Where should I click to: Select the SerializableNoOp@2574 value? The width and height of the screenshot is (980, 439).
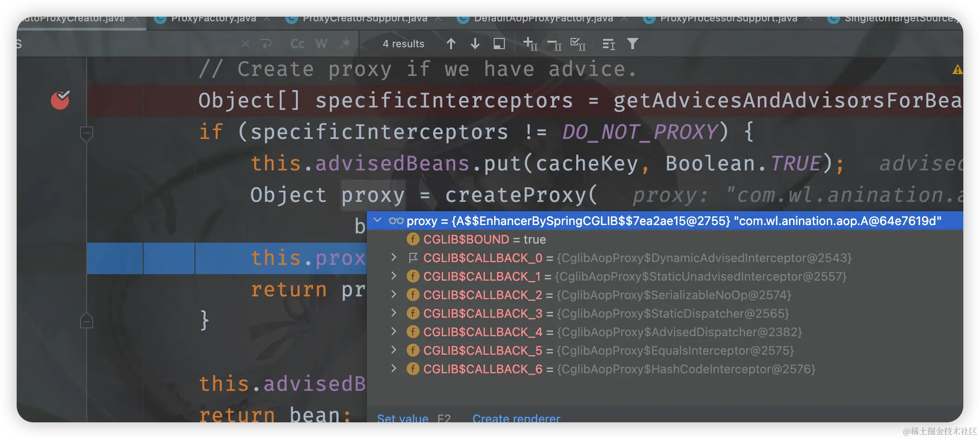point(674,295)
